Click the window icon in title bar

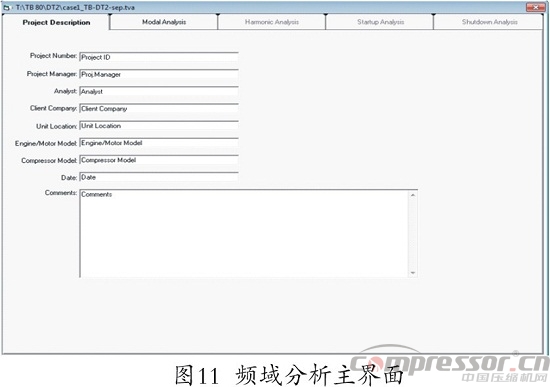coord(7,7)
